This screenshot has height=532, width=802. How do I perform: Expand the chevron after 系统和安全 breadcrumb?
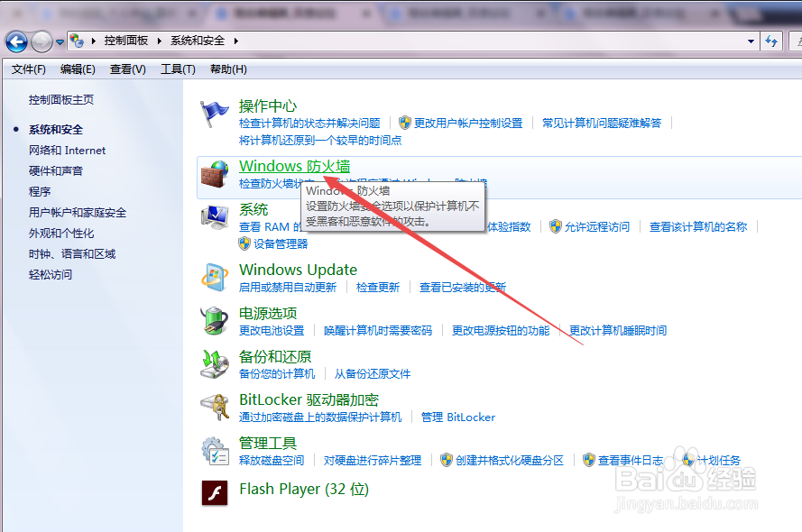(235, 41)
